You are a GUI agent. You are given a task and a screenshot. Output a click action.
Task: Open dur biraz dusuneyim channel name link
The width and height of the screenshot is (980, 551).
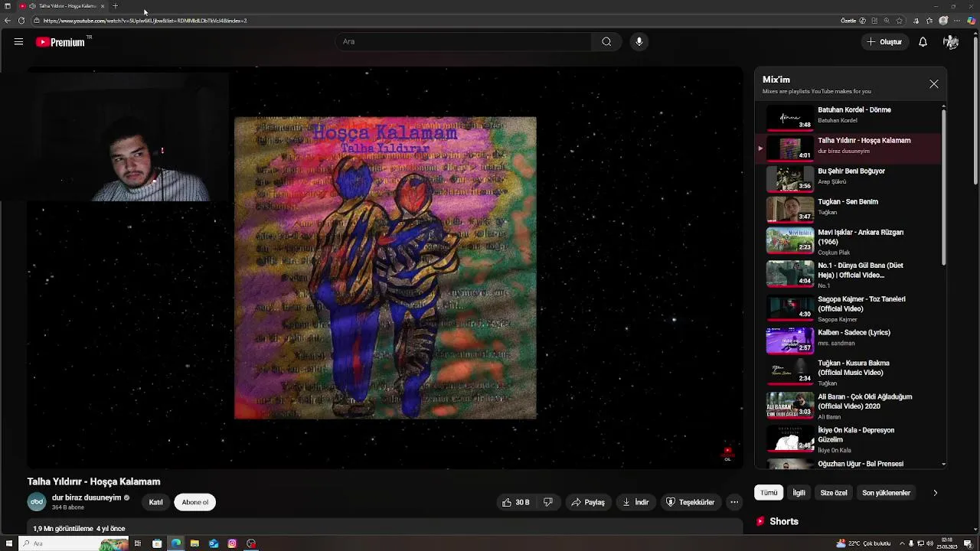pos(87,497)
